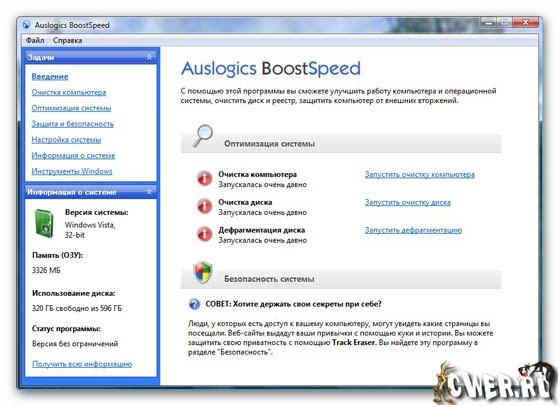The height and width of the screenshot is (407, 560).
Task: Click the Оптимизация системы section header
Action: [341, 144]
